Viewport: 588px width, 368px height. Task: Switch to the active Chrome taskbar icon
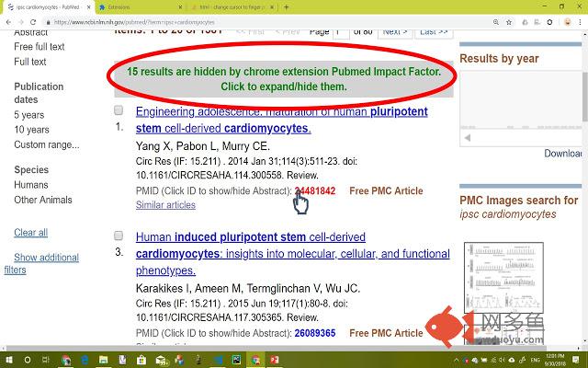[255, 360]
